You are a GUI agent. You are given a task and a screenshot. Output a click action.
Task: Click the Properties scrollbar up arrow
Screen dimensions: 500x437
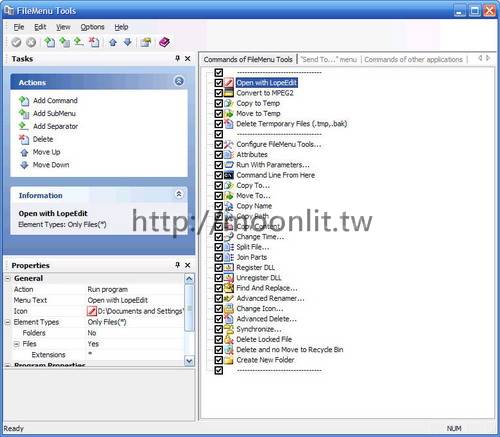tap(189, 278)
